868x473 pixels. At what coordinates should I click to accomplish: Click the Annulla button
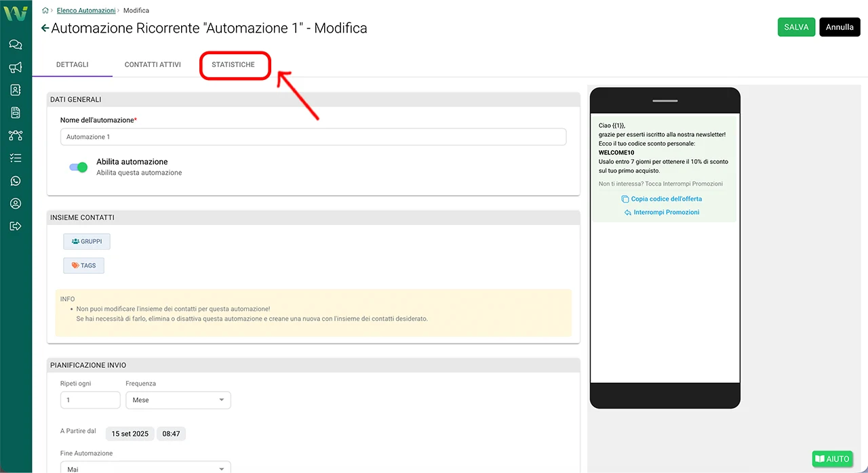[x=840, y=27]
